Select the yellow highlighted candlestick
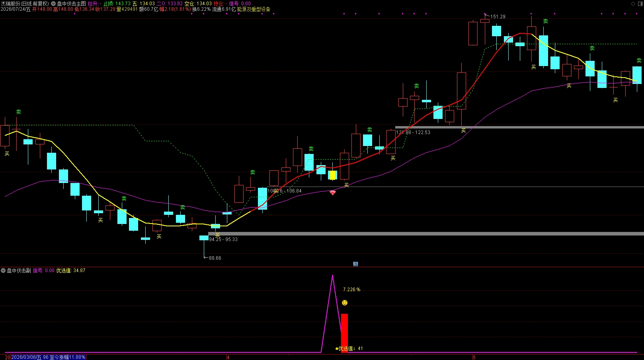 coord(333,175)
